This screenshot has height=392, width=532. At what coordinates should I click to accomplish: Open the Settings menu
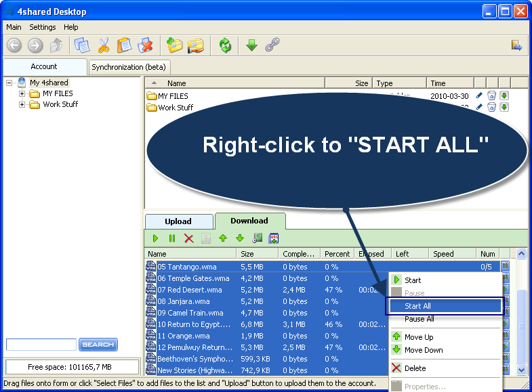pos(43,27)
